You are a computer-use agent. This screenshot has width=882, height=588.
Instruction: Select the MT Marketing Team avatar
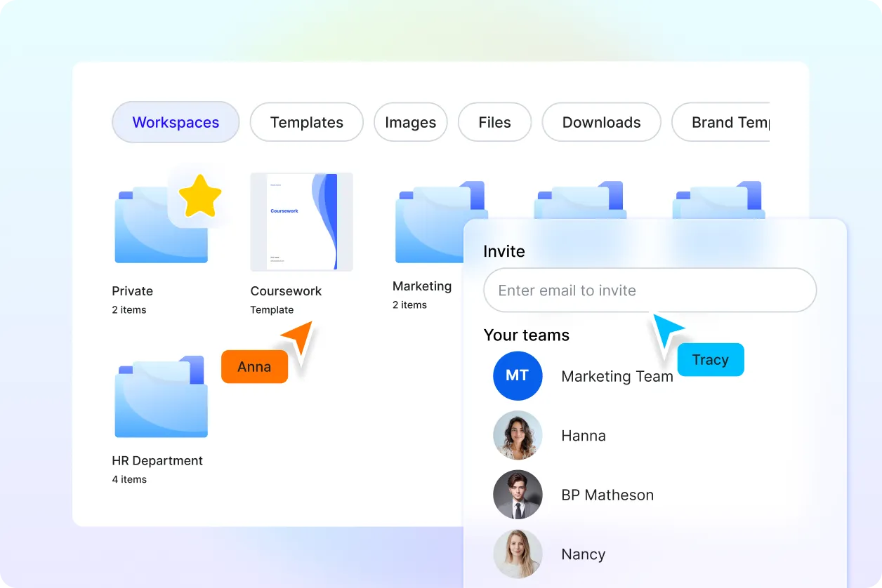[x=518, y=376]
